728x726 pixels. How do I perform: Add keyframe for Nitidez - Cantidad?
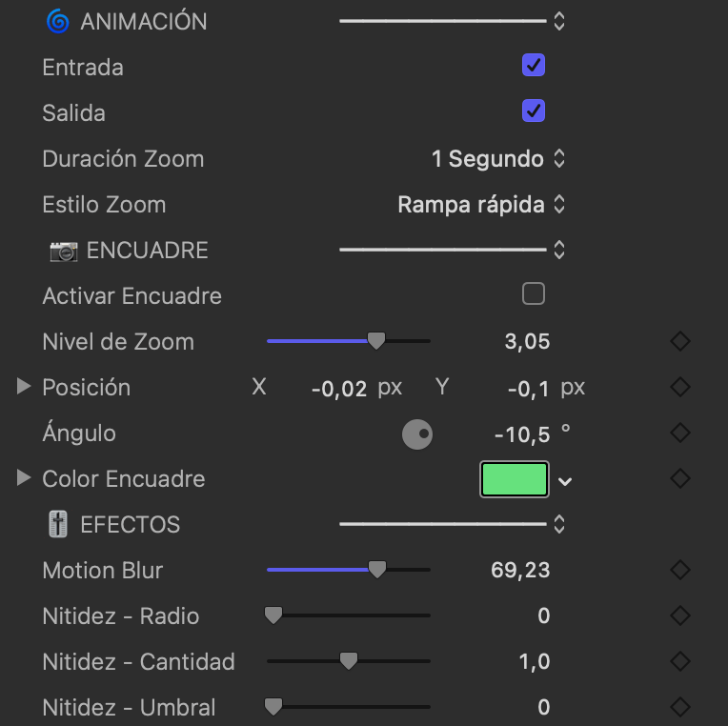tap(679, 661)
